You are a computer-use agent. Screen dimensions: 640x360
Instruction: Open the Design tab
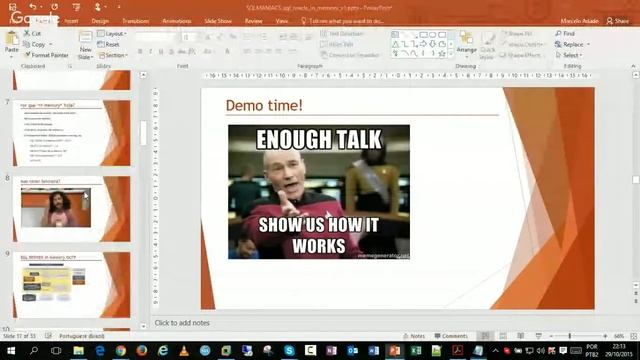coord(100,21)
